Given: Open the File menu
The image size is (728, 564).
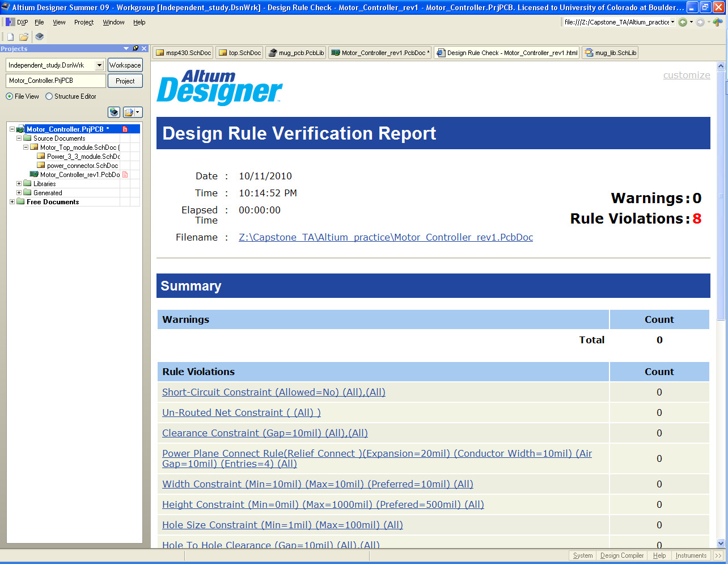Looking at the screenshot, I should coord(39,22).
